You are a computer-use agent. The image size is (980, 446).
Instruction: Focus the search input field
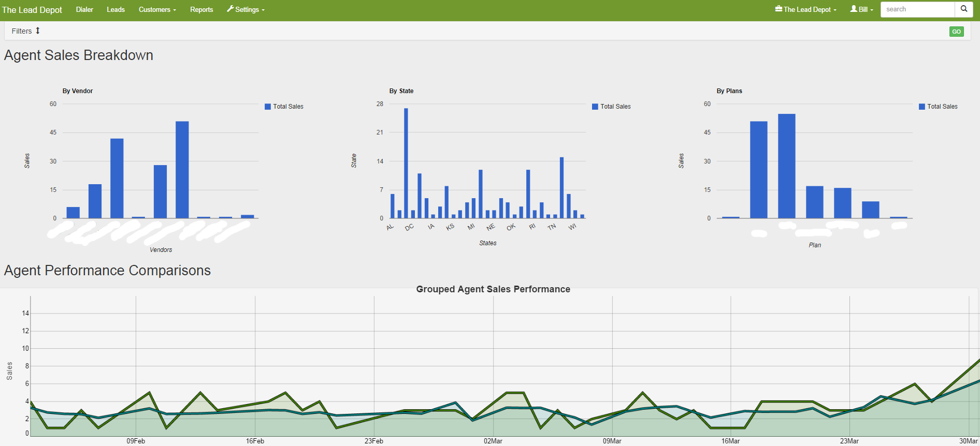918,9
